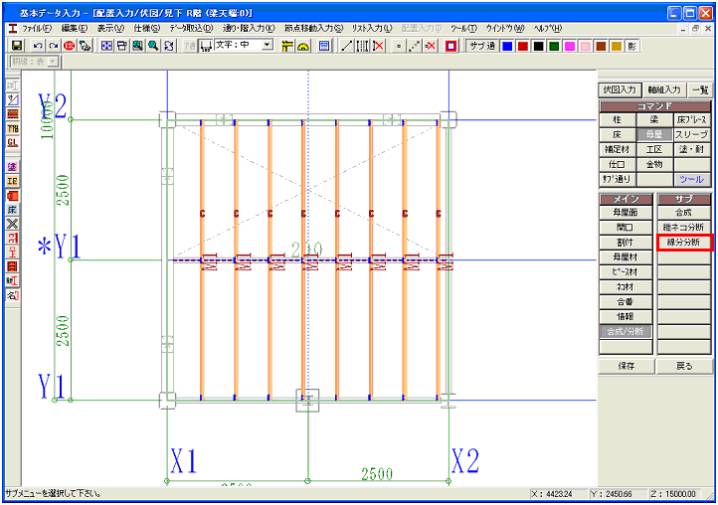Image resolution: width=718 pixels, height=505 pixels.
Task: Click the 合成 sub menu button
Action: point(684,212)
